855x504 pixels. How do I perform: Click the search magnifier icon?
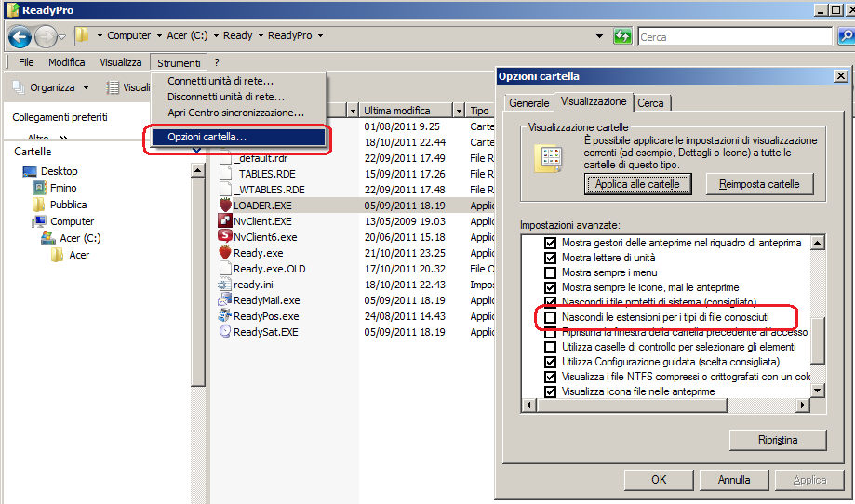[x=846, y=36]
